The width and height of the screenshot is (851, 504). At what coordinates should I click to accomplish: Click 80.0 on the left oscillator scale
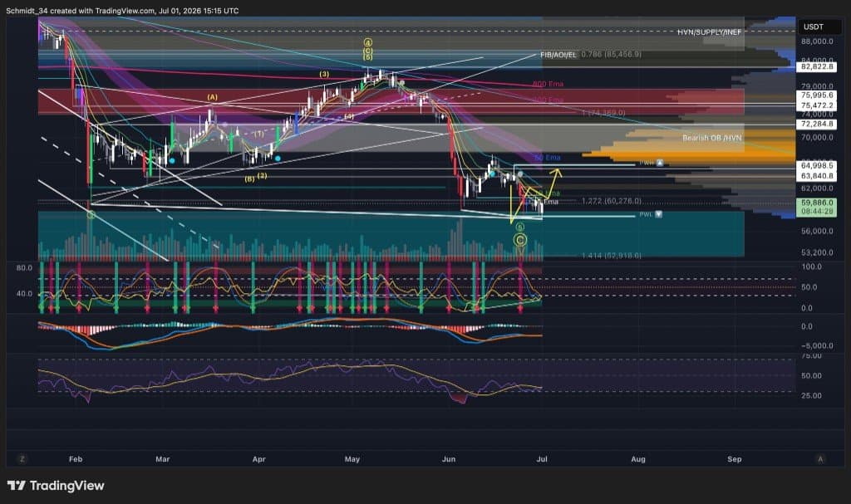tap(24, 268)
